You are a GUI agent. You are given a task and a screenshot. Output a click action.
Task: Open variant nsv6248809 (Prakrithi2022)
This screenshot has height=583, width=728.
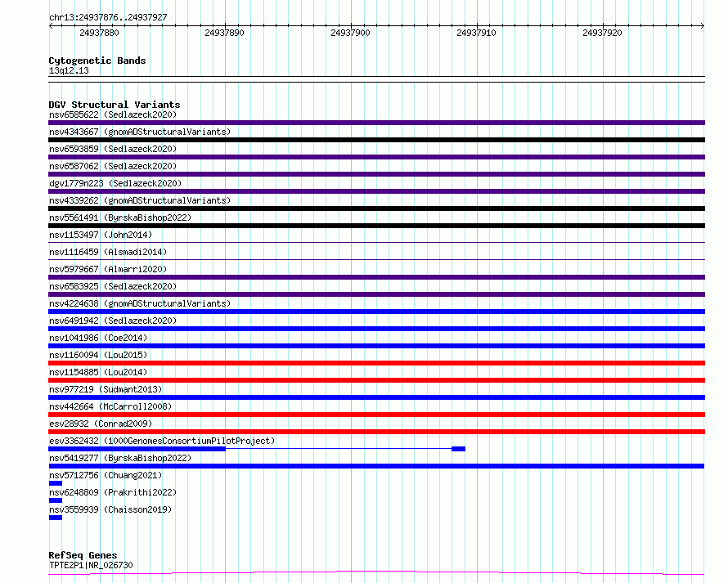113,492
